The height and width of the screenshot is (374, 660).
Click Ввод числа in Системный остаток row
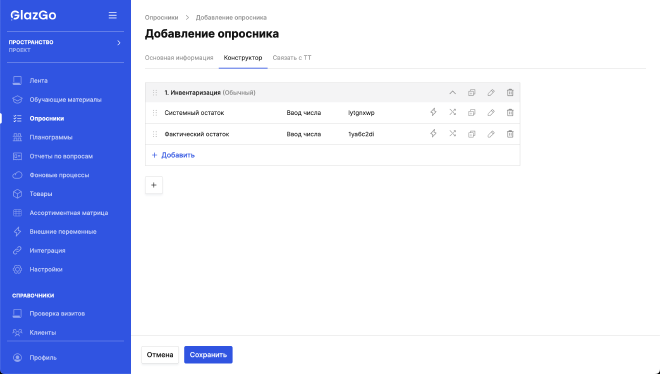click(303, 113)
